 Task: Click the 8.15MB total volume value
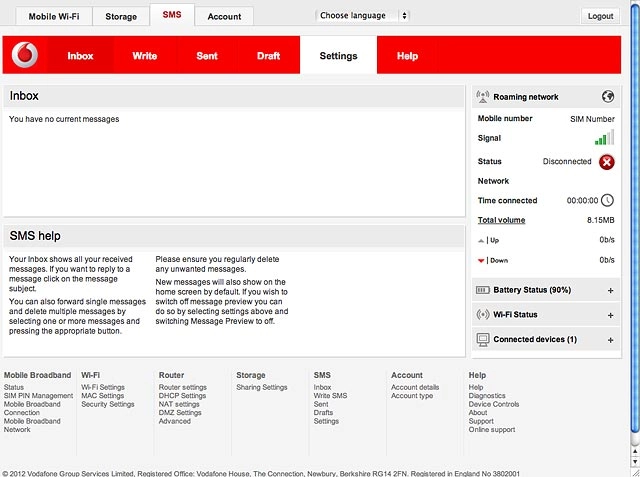coord(600,220)
